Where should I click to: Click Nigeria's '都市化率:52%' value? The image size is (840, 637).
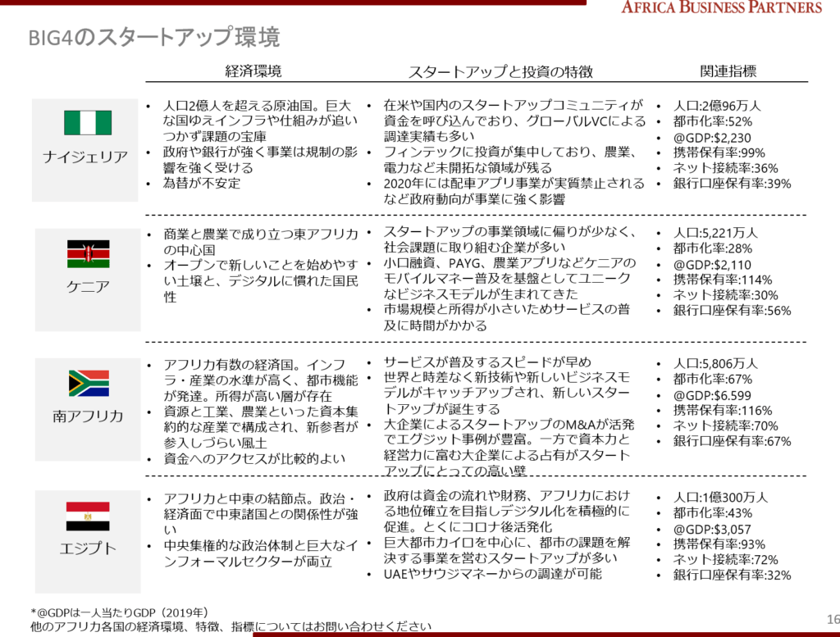pyautogui.click(x=713, y=121)
